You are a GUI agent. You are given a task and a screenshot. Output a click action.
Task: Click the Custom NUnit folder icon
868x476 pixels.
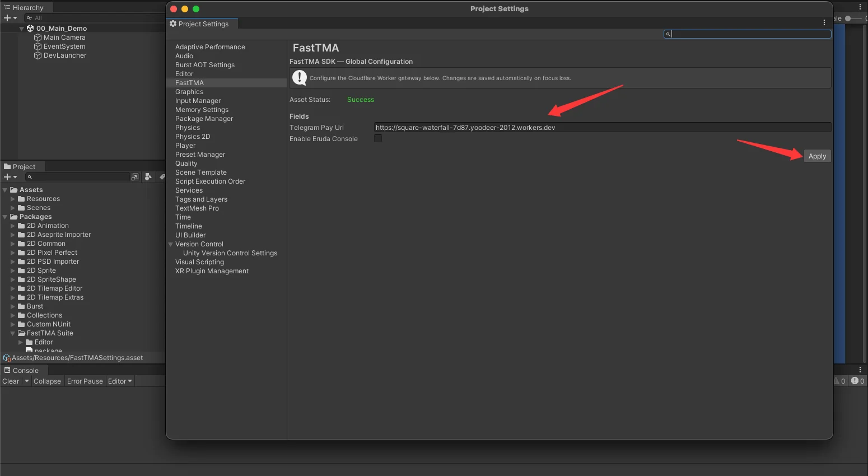tap(21, 324)
